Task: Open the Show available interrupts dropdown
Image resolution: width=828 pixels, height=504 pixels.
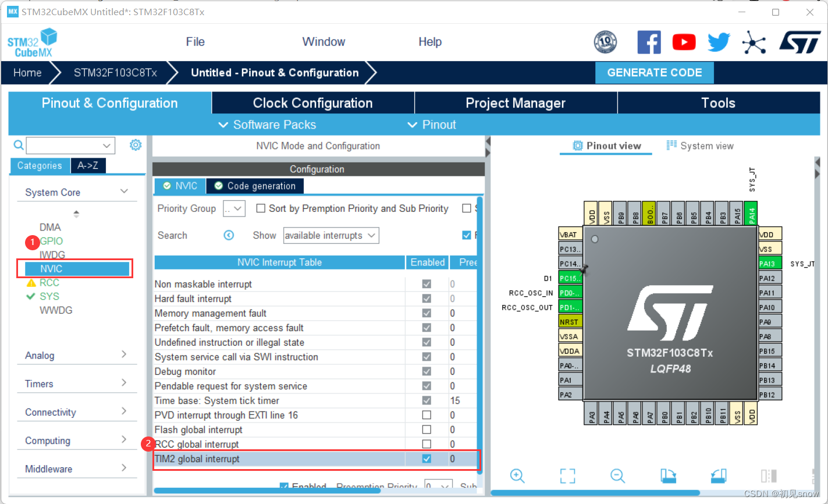Action: [x=331, y=235]
